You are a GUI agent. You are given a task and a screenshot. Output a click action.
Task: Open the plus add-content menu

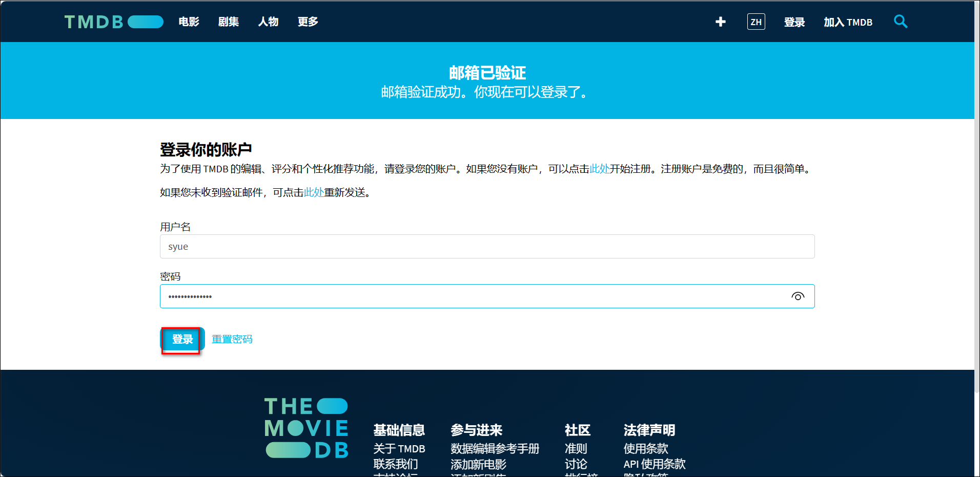click(x=720, y=22)
